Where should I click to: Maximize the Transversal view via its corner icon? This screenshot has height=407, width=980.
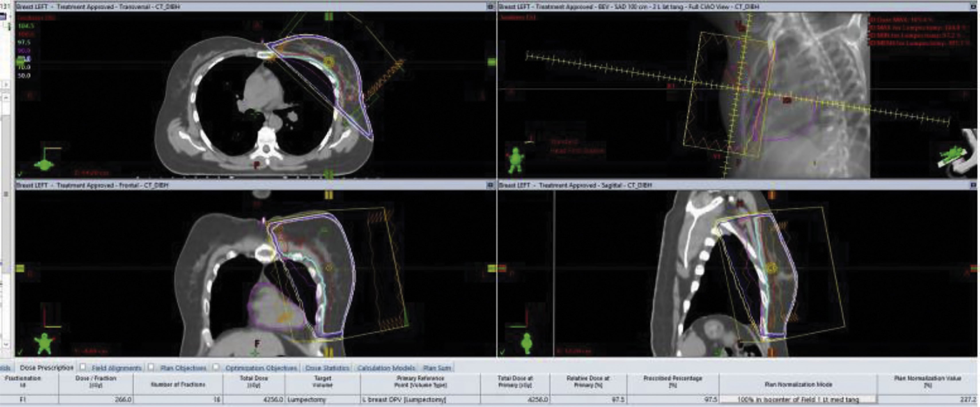coord(490,7)
